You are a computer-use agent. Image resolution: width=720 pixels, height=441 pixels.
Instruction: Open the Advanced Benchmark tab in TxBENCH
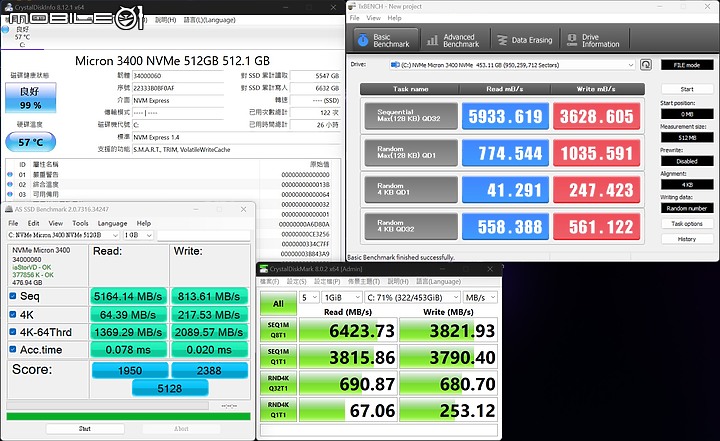coord(454,40)
